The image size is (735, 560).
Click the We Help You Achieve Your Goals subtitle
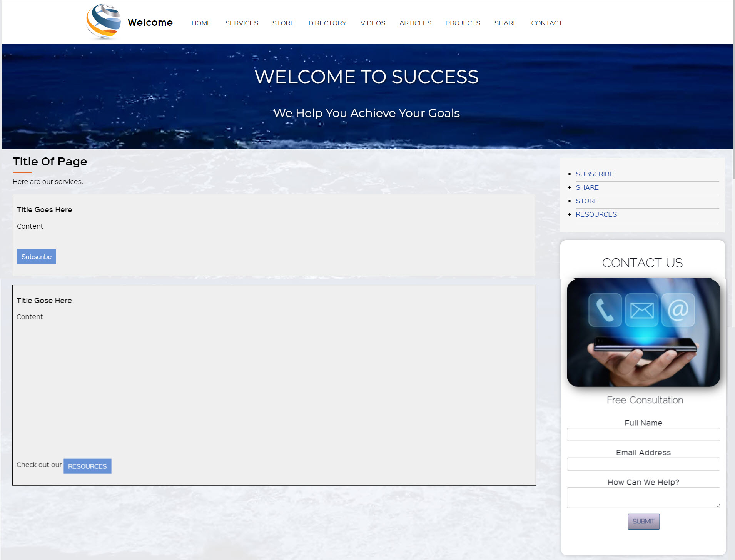(x=367, y=113)
